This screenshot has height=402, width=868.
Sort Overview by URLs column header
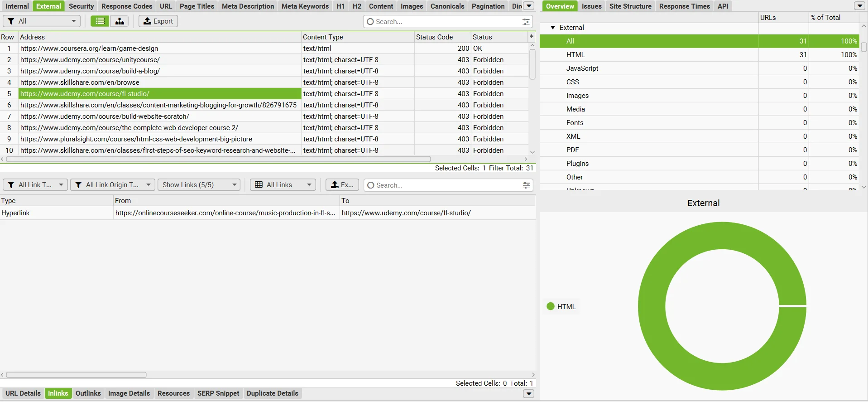(783, 18)
